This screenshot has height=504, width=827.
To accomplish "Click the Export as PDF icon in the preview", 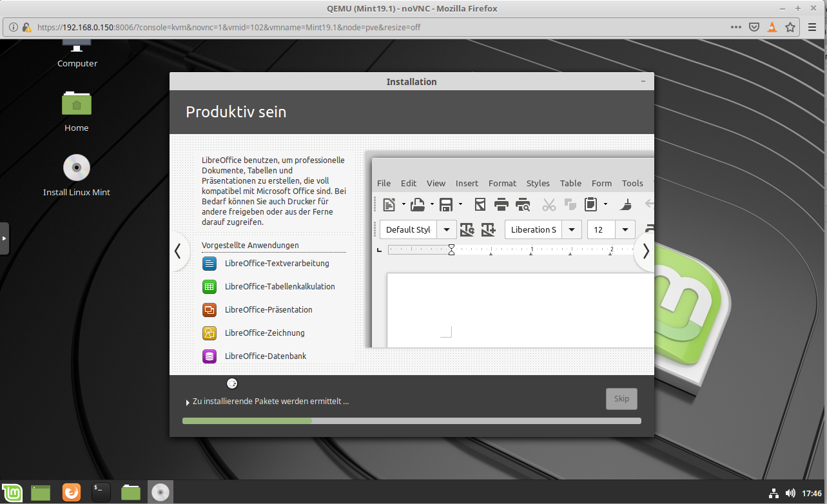I will click(480, 205).
